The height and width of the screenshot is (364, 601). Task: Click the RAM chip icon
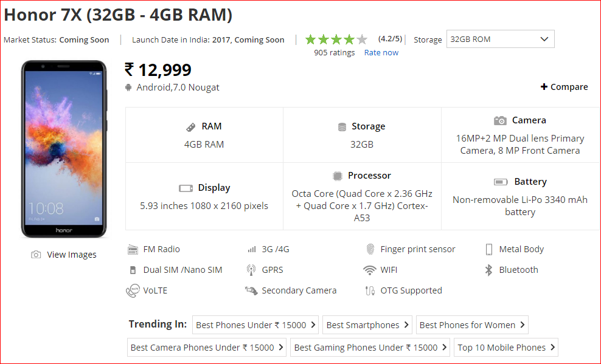point(190,127)
